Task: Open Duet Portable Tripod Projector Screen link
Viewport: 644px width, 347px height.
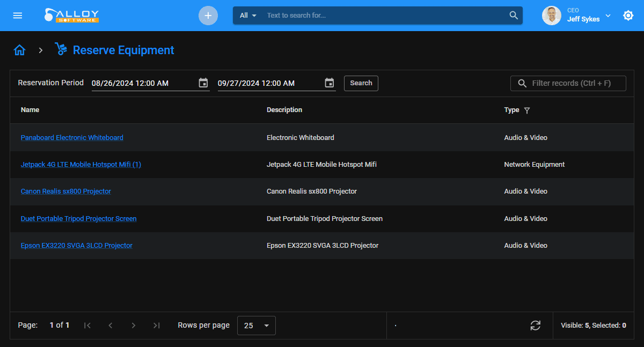Action: pos(79,219)
